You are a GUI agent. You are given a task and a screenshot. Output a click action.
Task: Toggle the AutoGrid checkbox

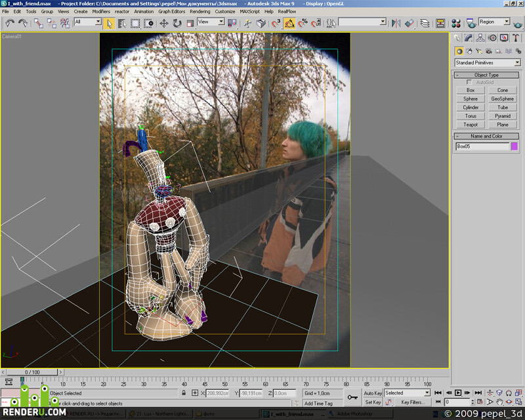pyautogui.click(x=469, y=82)
